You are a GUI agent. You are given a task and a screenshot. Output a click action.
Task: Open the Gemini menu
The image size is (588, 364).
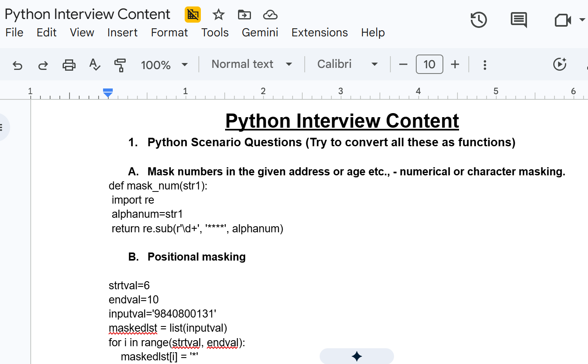point(260,32)
